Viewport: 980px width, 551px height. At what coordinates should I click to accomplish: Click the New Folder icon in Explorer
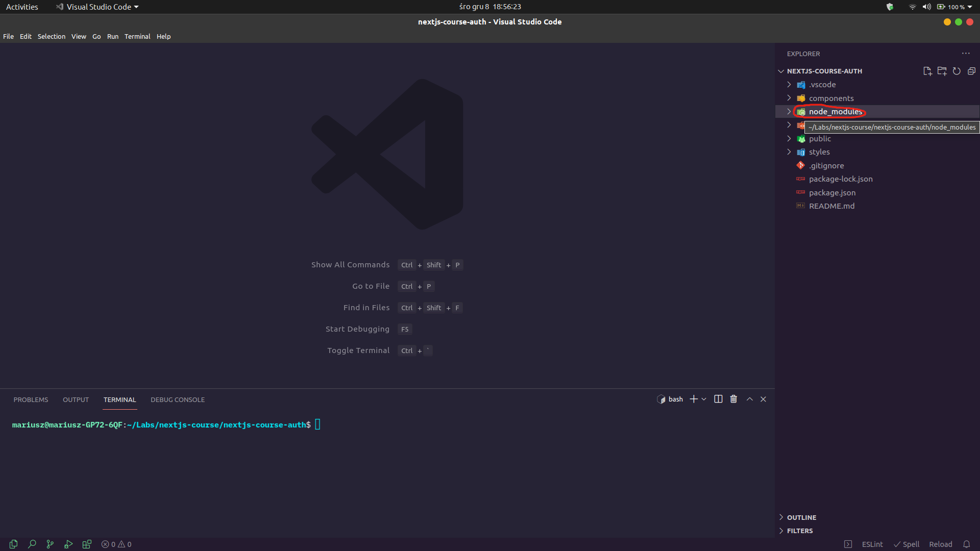(942, 71)
